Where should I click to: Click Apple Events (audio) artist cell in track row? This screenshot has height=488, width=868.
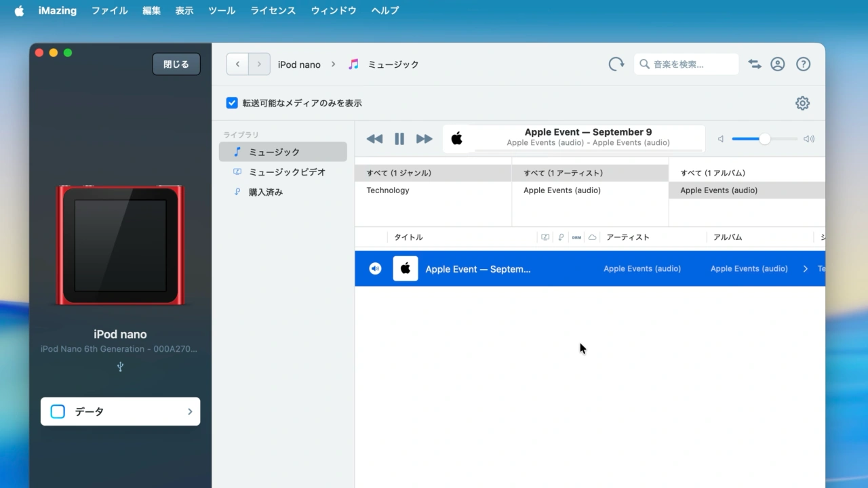642,269
